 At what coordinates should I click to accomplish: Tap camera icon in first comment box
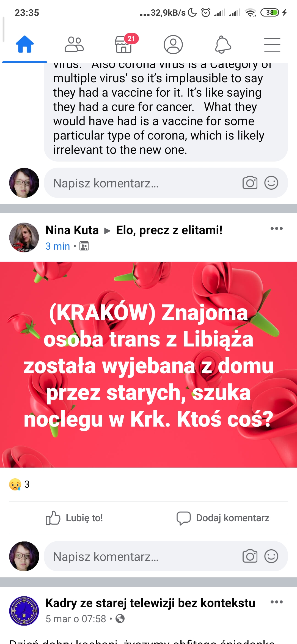[250, 183]
